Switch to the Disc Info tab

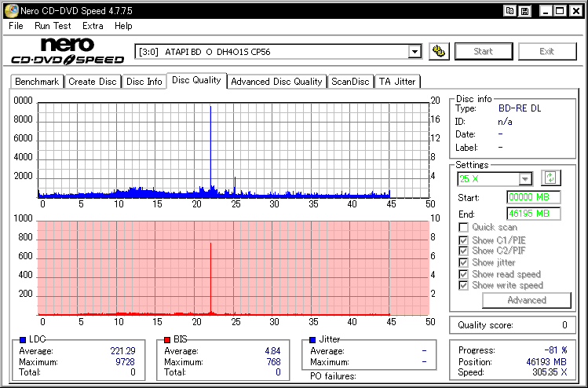pyautogui.click(x=144, y=82)
